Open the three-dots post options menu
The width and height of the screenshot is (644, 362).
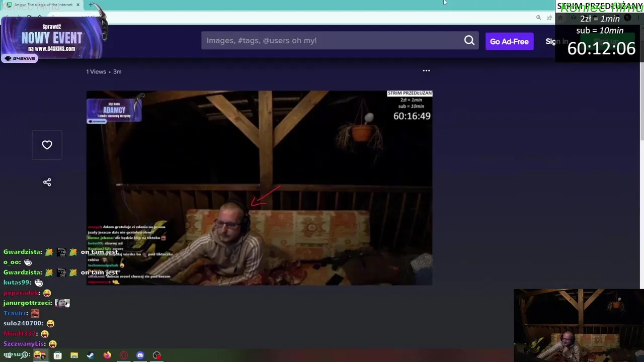point(426,71)
